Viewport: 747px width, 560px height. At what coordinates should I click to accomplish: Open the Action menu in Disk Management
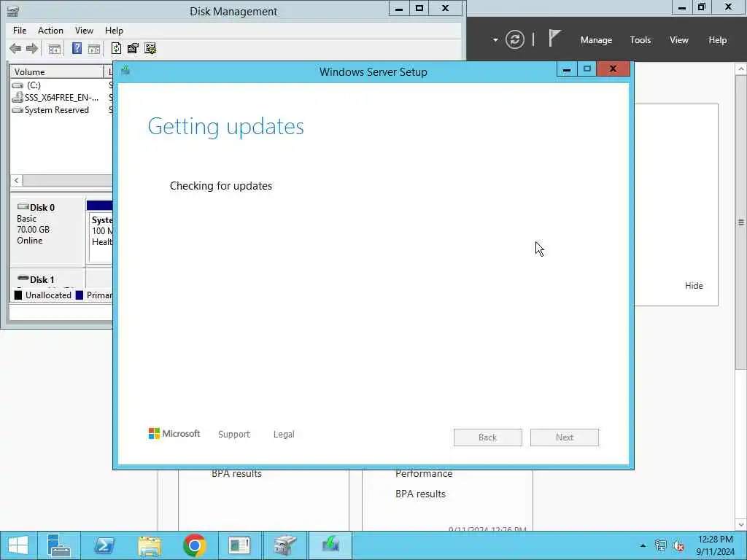(x=50, y=31)
